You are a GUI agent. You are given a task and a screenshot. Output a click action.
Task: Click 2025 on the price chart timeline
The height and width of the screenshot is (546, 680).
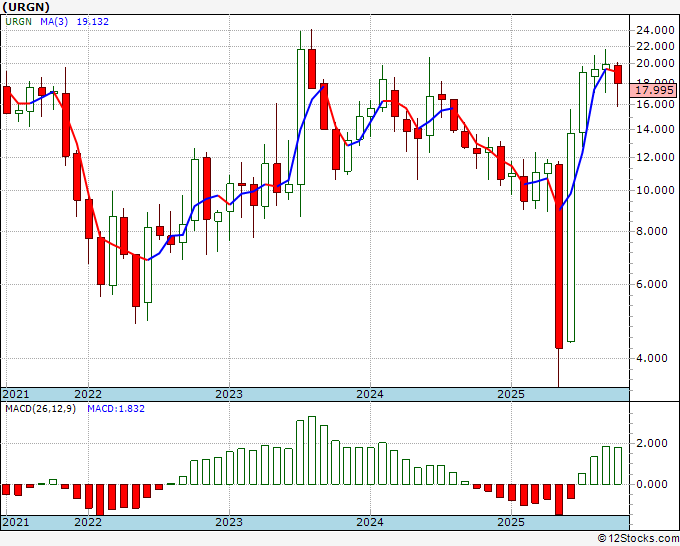pos(511,394)
